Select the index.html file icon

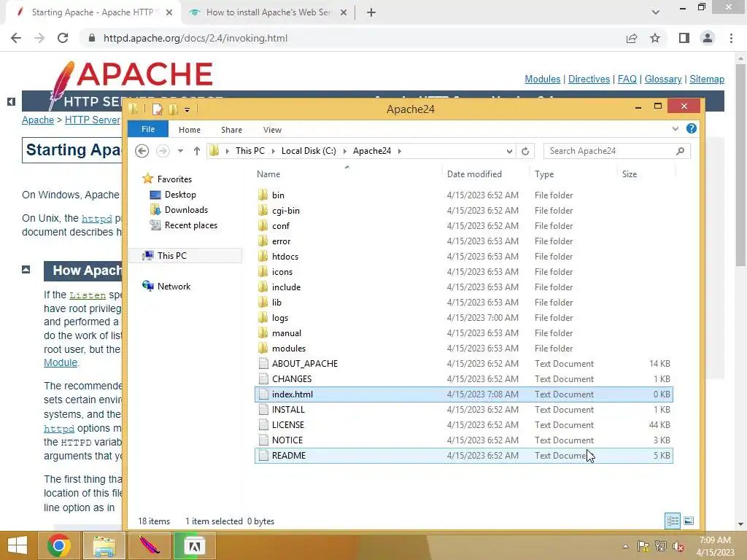tap(263, 394)
